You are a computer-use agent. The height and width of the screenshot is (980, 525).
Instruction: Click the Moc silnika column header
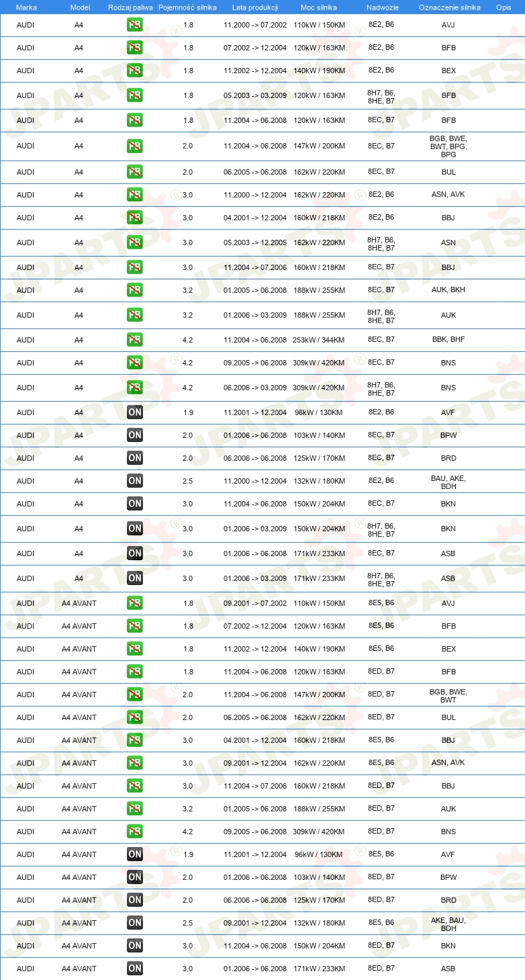319,7
